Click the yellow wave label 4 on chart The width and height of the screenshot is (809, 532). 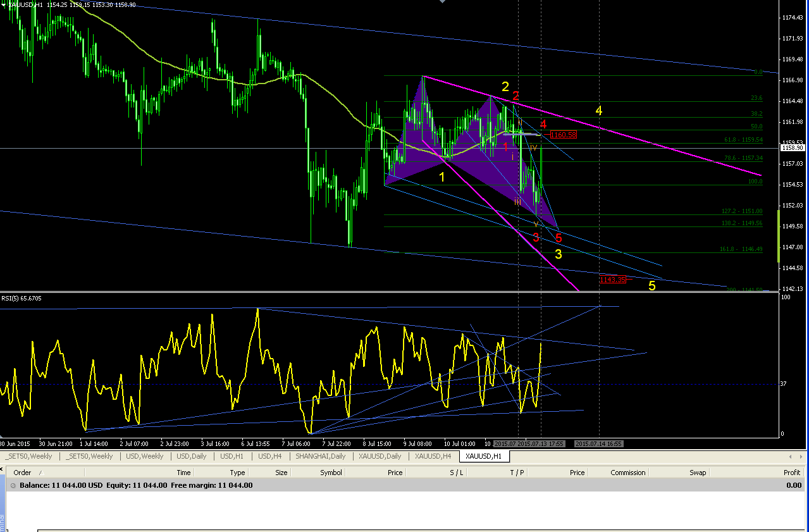pos(598,111)
